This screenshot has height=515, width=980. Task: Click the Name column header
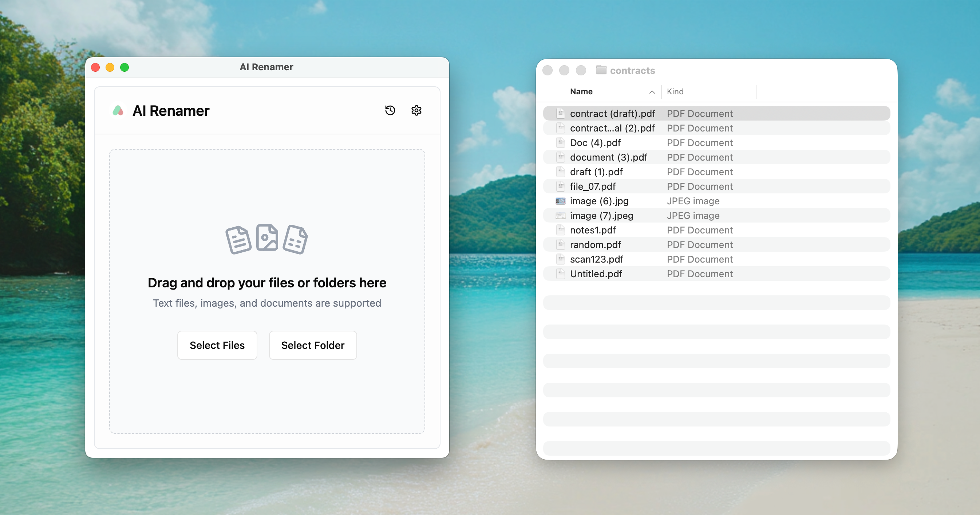pyautogui.click(x=581, y=92)
